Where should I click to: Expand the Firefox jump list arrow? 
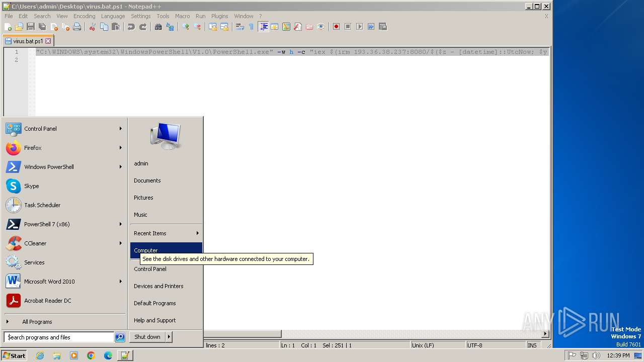(x=121, y=148)
